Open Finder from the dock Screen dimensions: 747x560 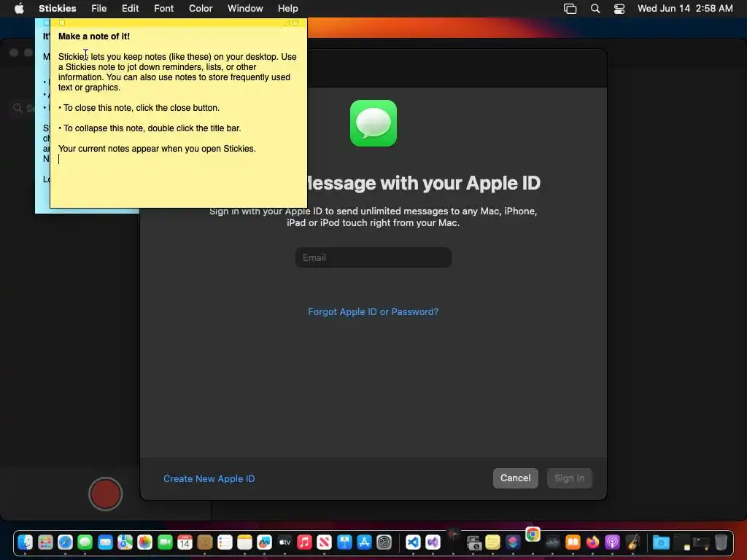pos(26,542)
